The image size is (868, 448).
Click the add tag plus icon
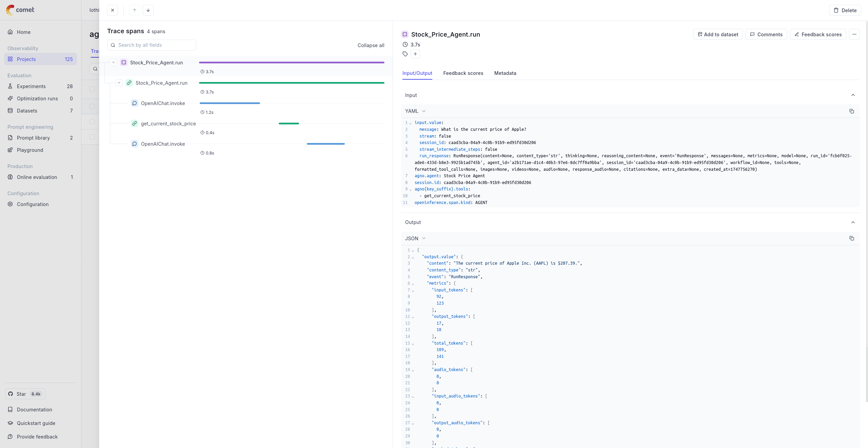(x=415, y=54)
